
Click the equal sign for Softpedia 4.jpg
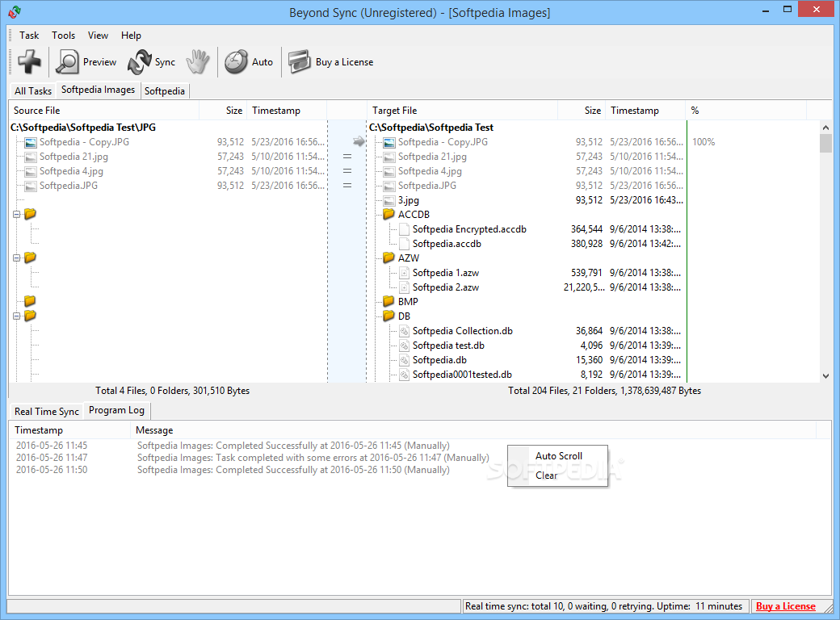pos(347,171)
